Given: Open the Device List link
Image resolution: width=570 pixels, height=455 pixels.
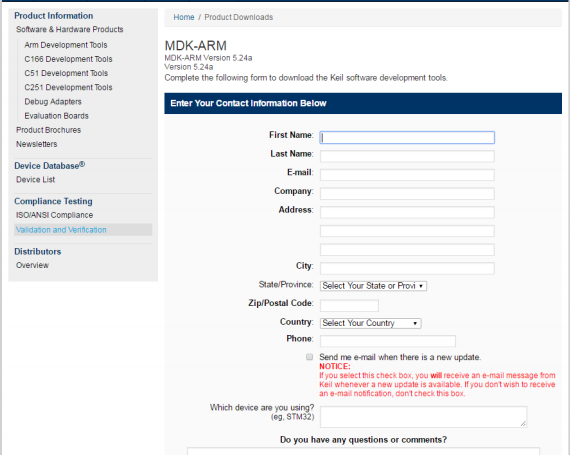Looking at the screenshot, I should point(36,180).
